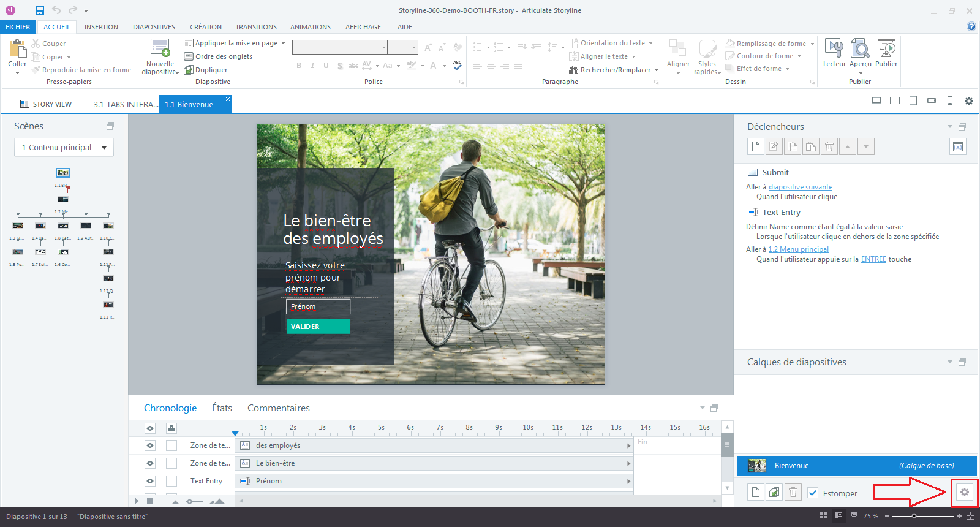
Task: Expand the font name combo box
Action: point(384,47)
